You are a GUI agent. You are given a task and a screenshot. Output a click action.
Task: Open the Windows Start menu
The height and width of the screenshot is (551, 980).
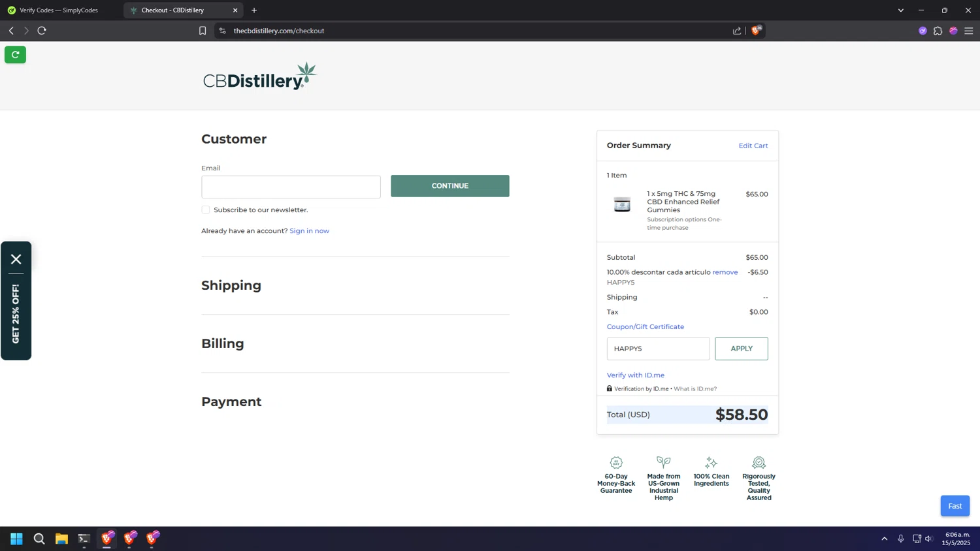click(x=16, y=539)
